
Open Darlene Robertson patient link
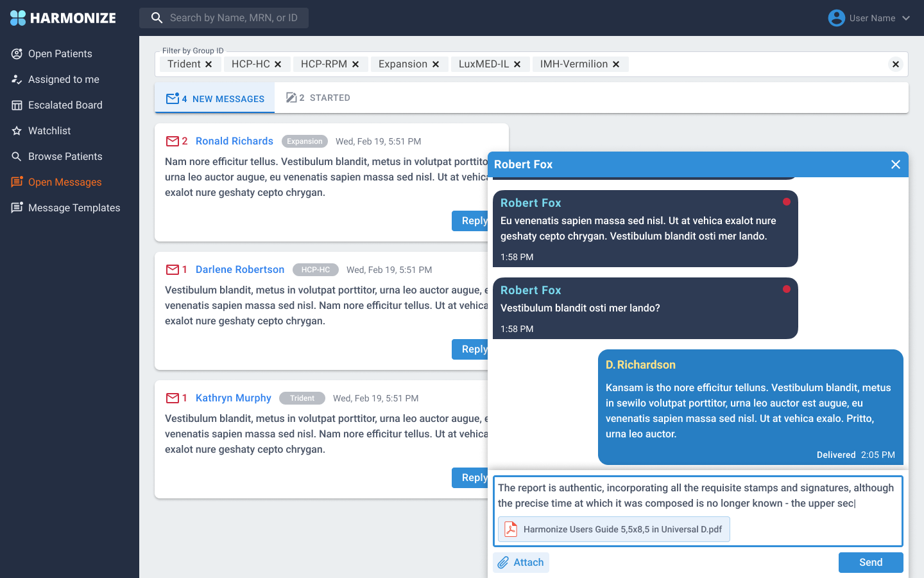point(240,270)
